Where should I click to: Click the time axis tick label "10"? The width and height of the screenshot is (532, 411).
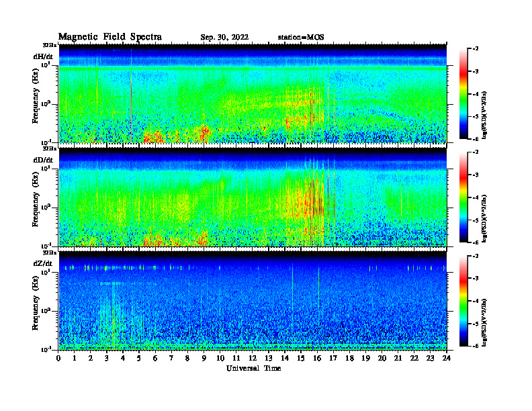coord(220,358)
